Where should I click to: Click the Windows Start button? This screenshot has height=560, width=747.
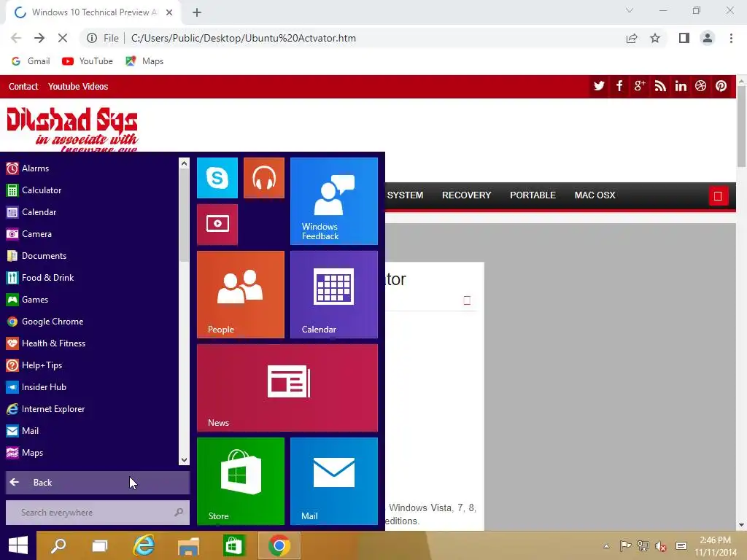(18, 545)
